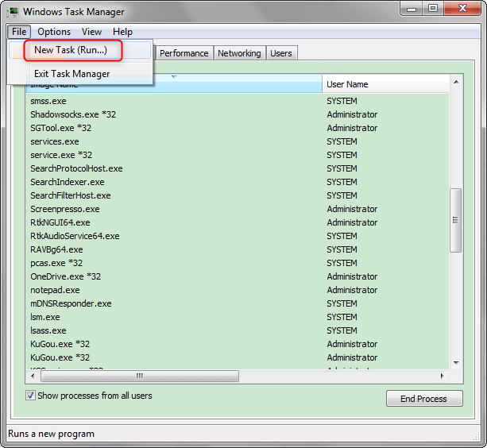Click Administrator in the Shadowsocks.exe row

click(x=352, y=114)
